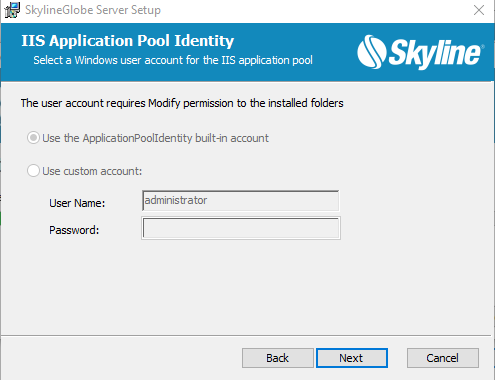The width and height of the screenshot is (495, 380).
Task: Click the 'User Name:' label
Action: coord(77,203)
